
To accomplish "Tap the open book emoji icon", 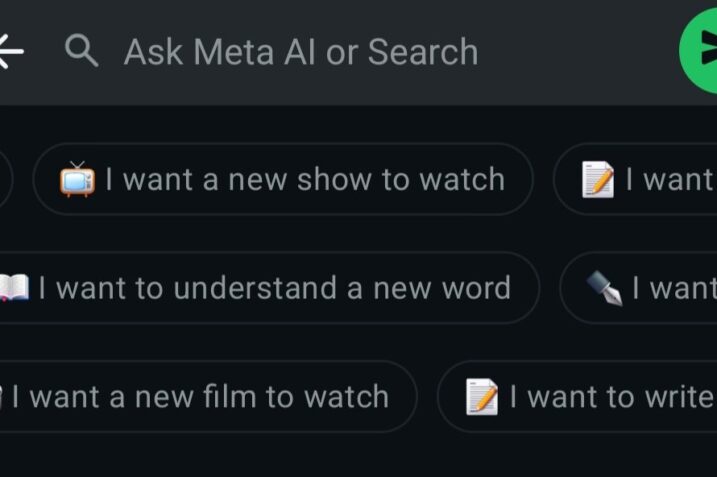I will [x=13, y=289].
